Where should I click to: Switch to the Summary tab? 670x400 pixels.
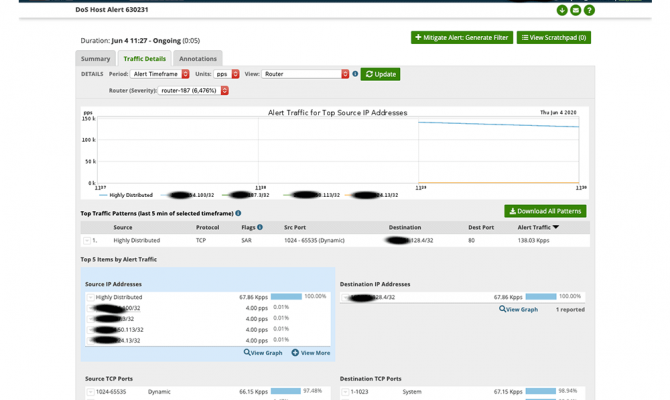tap(96, 59)
